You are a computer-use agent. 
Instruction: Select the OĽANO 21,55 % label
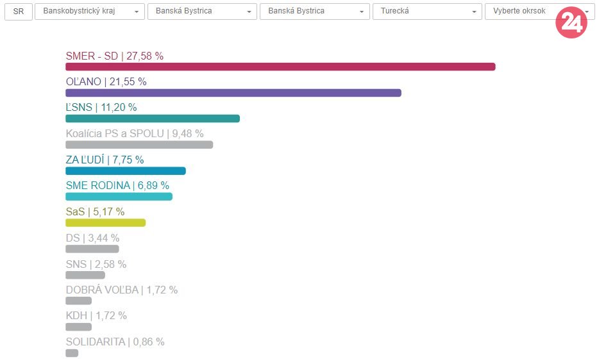pos(106,81)
